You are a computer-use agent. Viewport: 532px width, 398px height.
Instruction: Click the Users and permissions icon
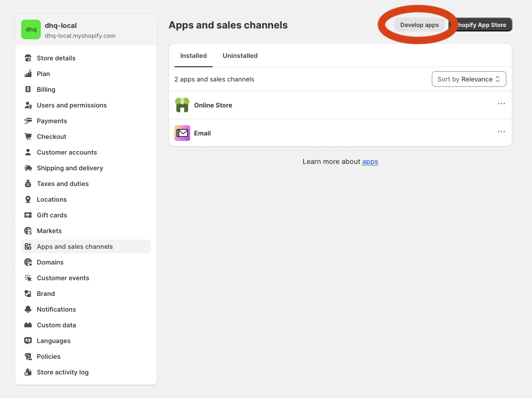tap(28, 105)
